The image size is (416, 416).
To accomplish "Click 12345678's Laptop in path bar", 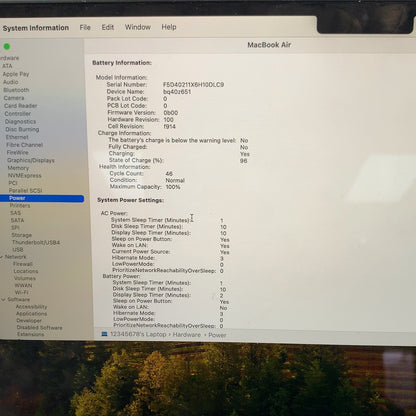I will 138,334.
